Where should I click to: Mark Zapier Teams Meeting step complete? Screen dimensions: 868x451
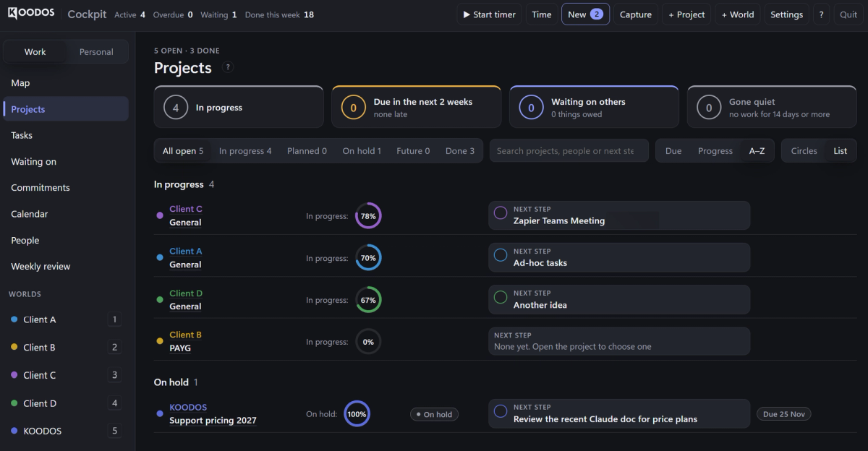point(501,213)
